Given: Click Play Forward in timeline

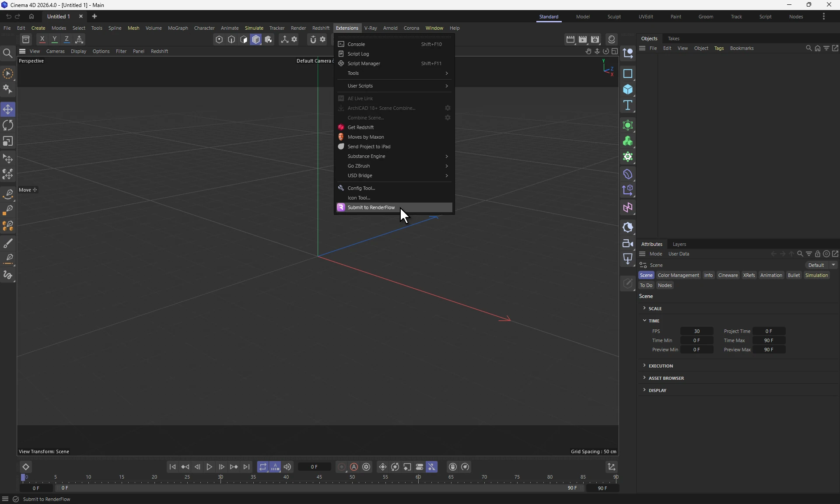Looking at the screenshot, I should [x=210, y=467].
